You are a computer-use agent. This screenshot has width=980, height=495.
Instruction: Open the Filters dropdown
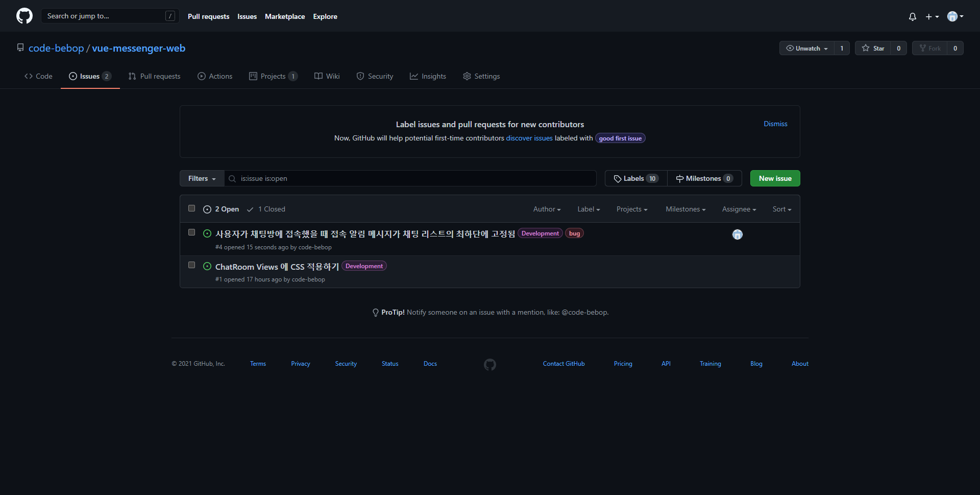(x=202, y=178)
